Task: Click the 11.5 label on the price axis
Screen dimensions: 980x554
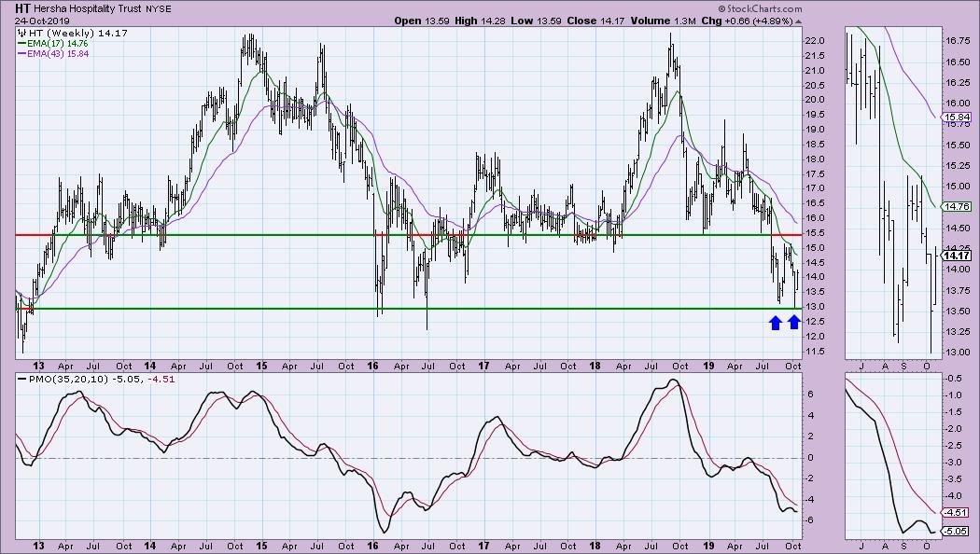Action: [815, 351]
